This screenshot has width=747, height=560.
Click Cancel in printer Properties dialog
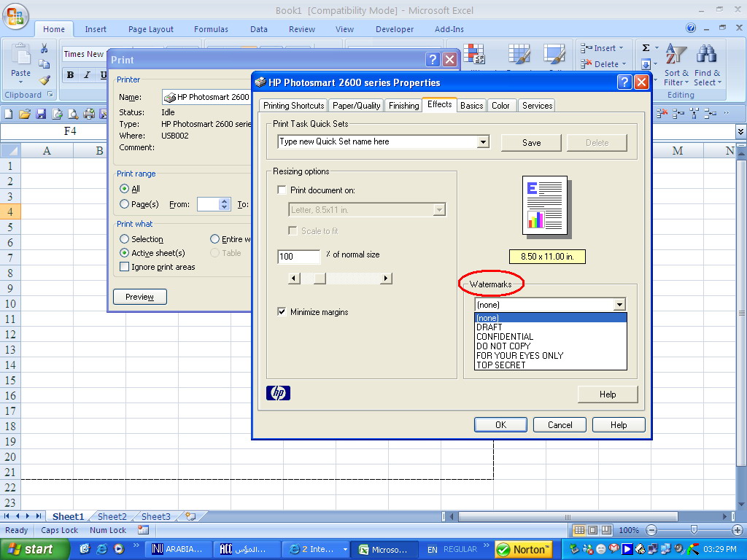[560, 425]
